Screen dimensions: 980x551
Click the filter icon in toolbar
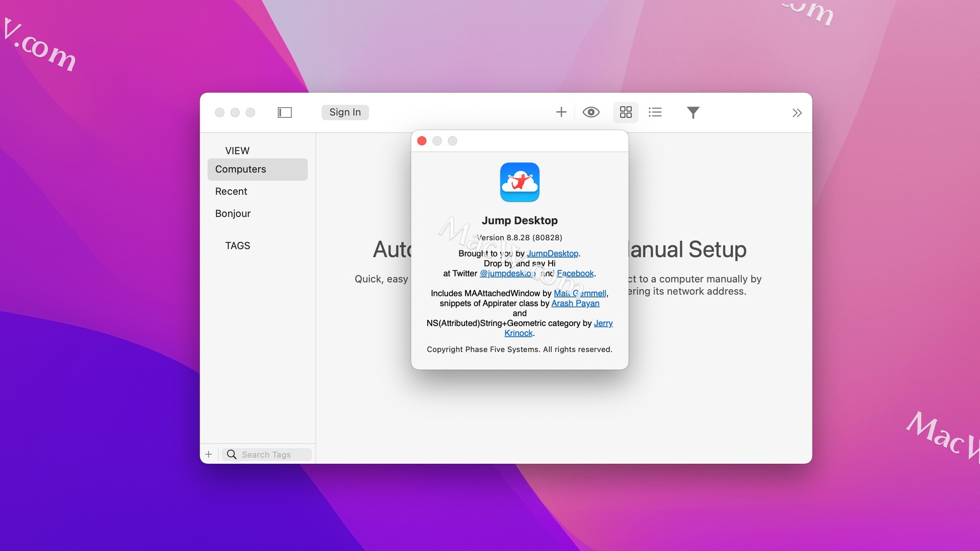pyautogui.click(x=693, y=112)
